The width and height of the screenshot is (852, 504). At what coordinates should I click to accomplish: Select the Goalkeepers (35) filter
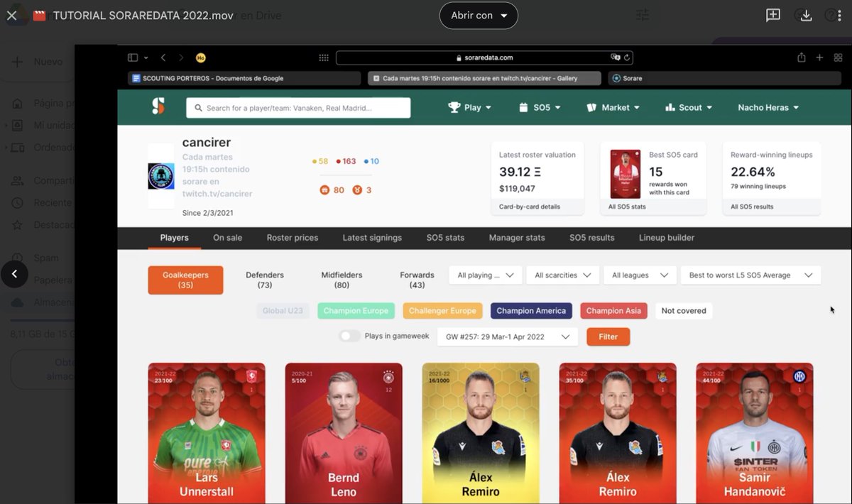(x=186, y=280)
